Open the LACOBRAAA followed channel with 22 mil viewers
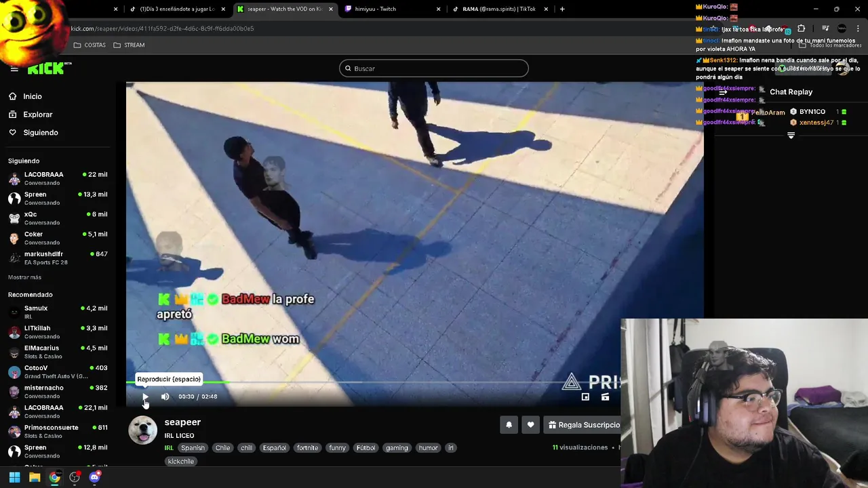 coord(58,178)
